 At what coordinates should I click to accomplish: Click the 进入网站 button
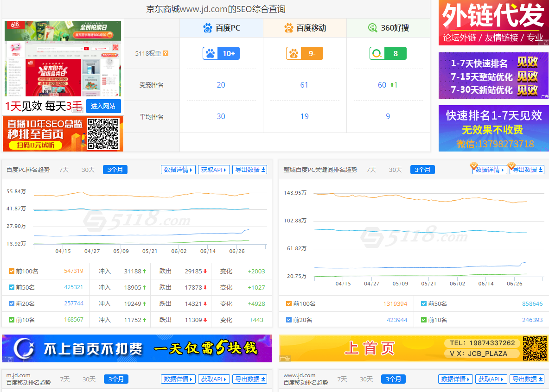coord(103,106)
